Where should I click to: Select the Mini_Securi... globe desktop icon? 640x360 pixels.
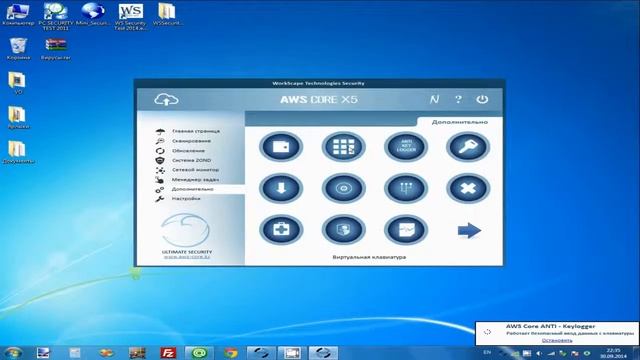pyautogui.click(x=93, y=14)
